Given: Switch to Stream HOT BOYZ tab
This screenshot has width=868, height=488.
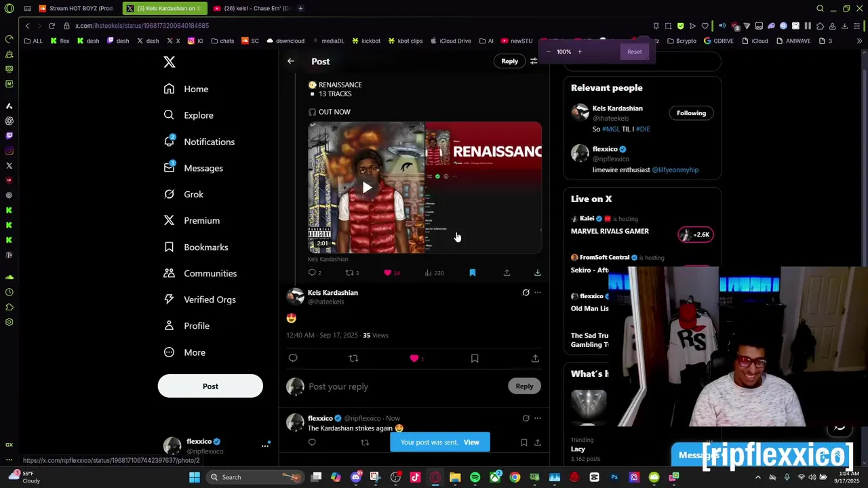Looking at the screenshot, I should point(76,8).
